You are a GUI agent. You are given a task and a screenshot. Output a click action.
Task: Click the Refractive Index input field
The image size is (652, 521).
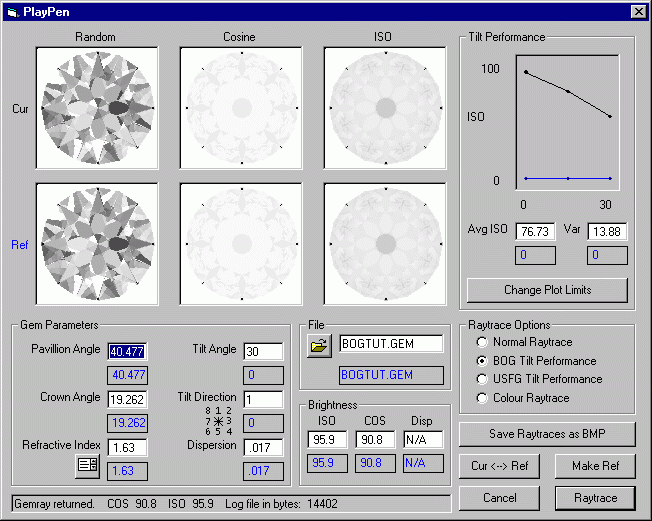pyautogui.click(x=127, y=448)
